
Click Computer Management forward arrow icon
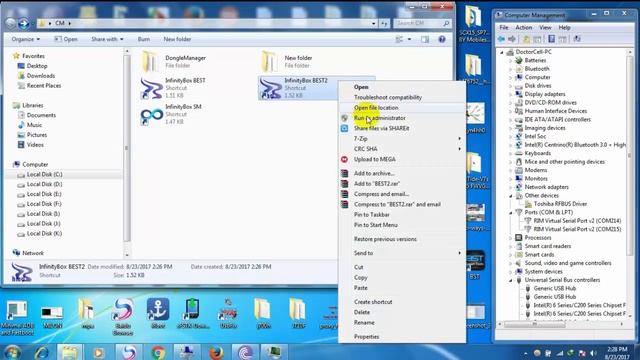512,39
